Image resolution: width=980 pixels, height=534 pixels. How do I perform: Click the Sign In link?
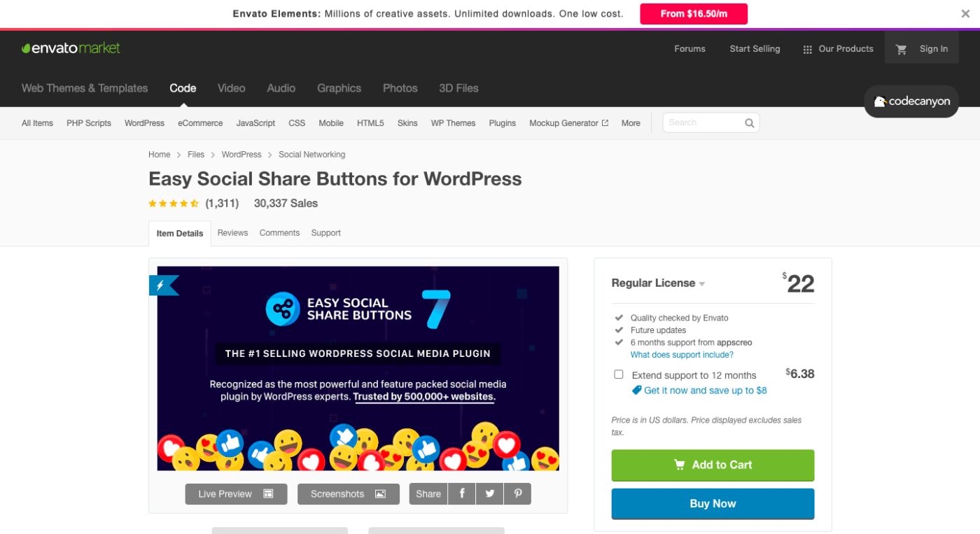coord(934,49)
